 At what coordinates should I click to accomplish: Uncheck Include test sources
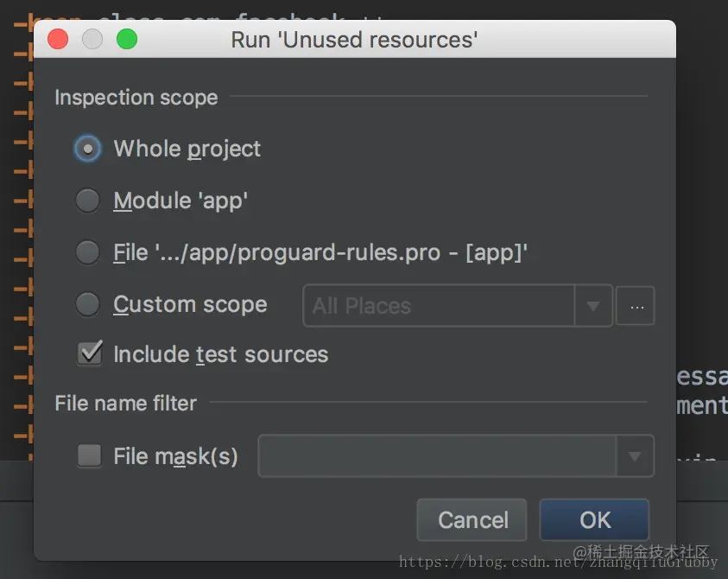(89, 354)
